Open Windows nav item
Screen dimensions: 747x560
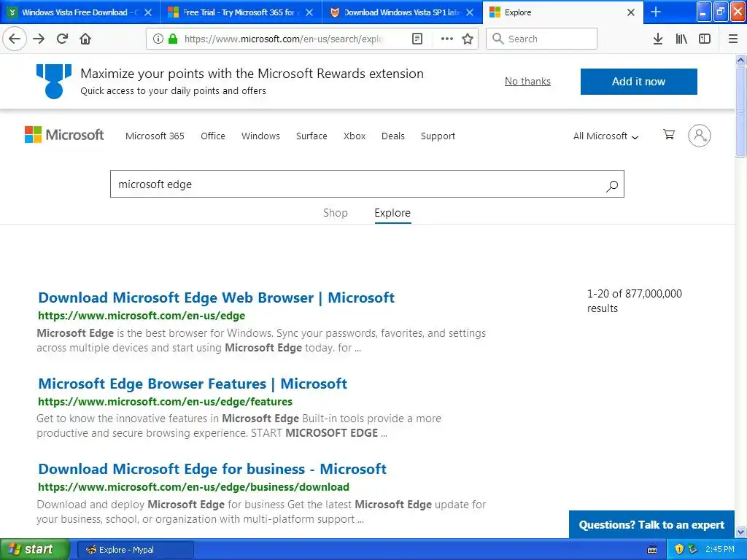(x=260, y=136)
